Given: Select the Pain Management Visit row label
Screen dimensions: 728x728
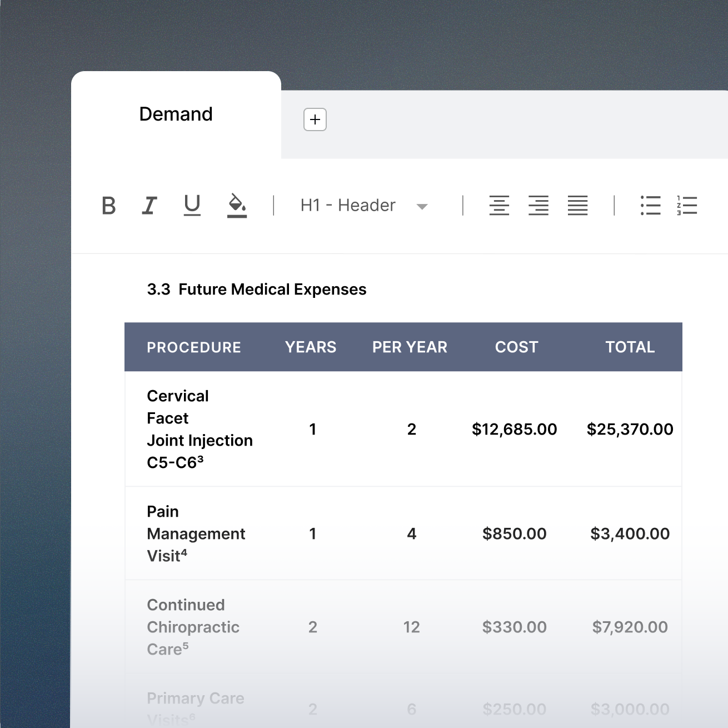Looking at the screenshot, I should coord(196,533).
